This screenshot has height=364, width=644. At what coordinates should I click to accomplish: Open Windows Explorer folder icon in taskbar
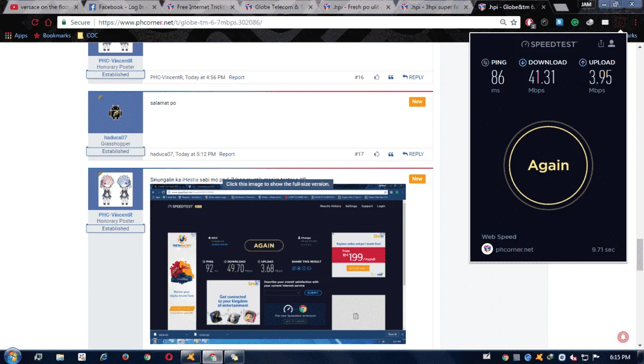[x=60, y=356]
